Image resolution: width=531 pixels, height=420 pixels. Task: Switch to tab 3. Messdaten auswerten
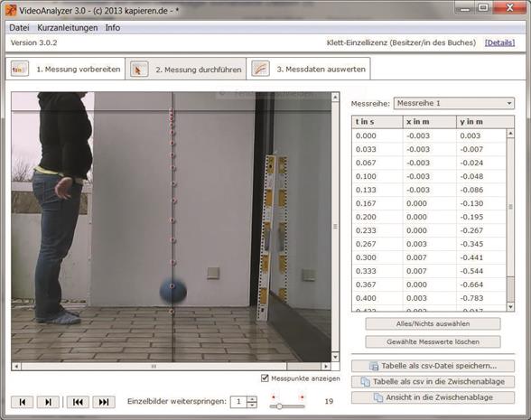click(308, 69)
